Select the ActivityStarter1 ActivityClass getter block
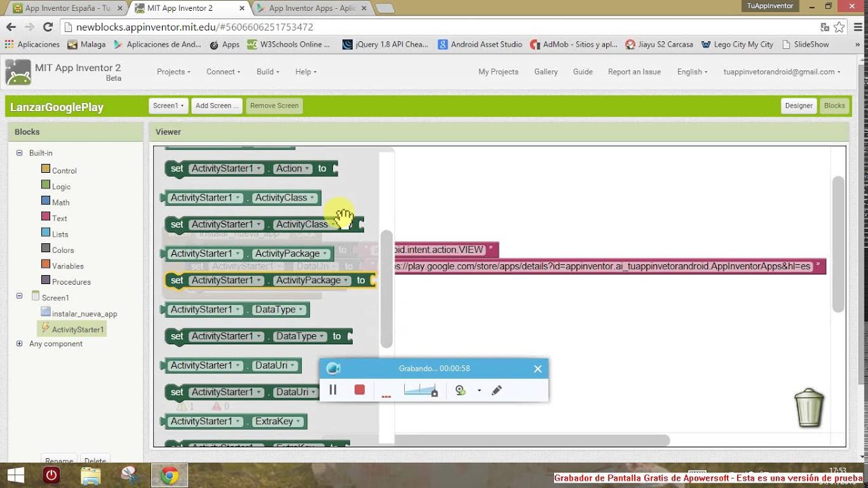Image resolution: width=868 pixels, height=488 pixels. pyautogui.click(x=241, y=198)
